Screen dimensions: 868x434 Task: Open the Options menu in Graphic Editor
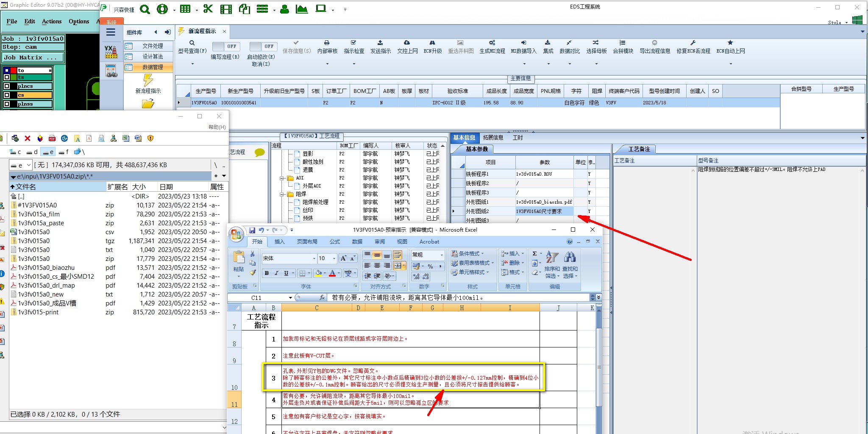[79, 21]
